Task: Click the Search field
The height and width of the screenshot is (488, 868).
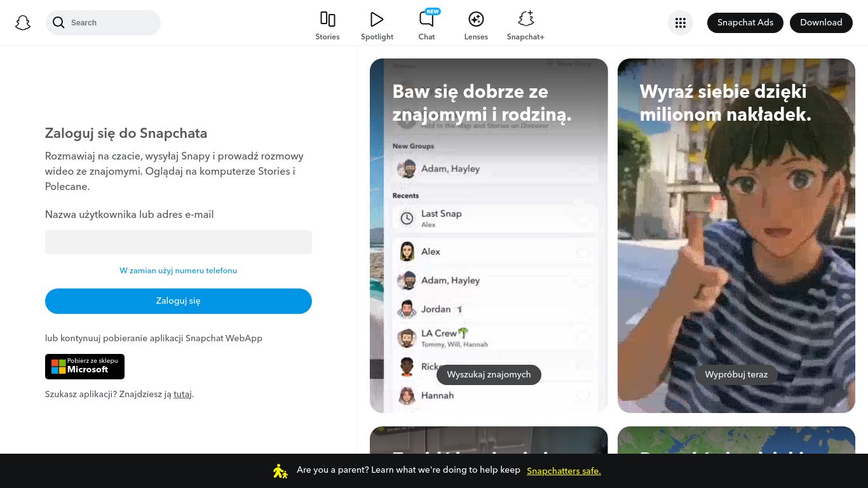Action: tap(103, 23)
